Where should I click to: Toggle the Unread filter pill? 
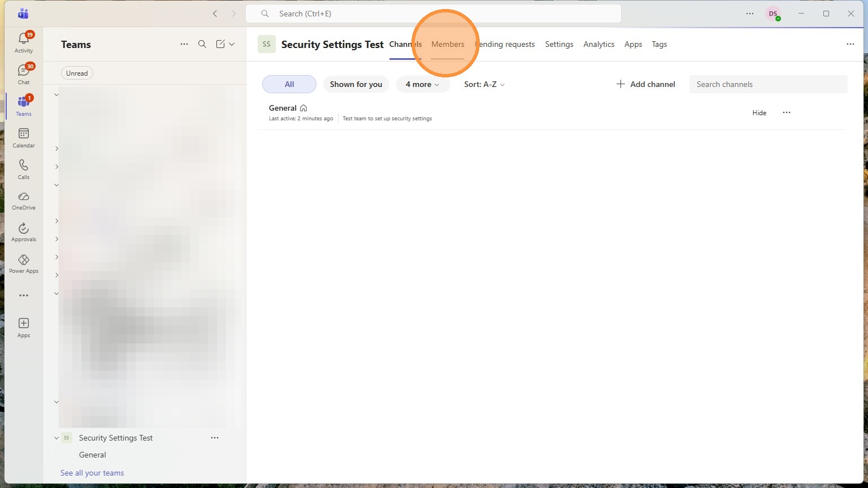(77, 73)
